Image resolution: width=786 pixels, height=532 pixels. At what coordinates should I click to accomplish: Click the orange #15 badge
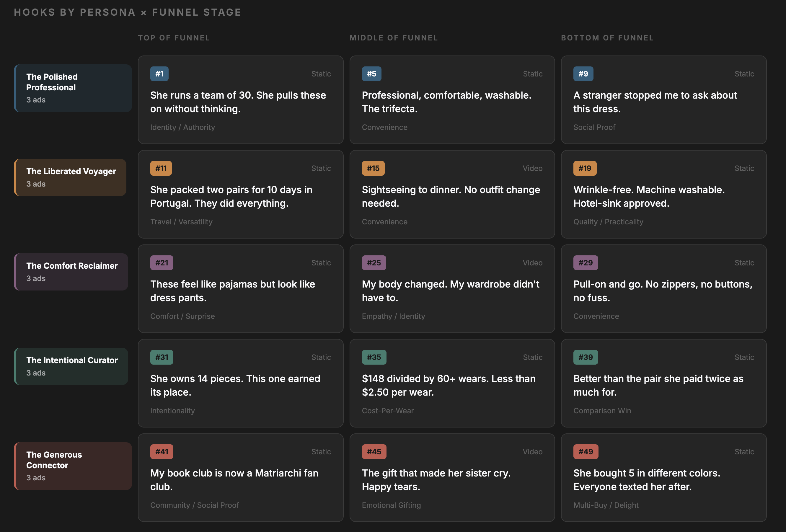click(x=373, y=168)
